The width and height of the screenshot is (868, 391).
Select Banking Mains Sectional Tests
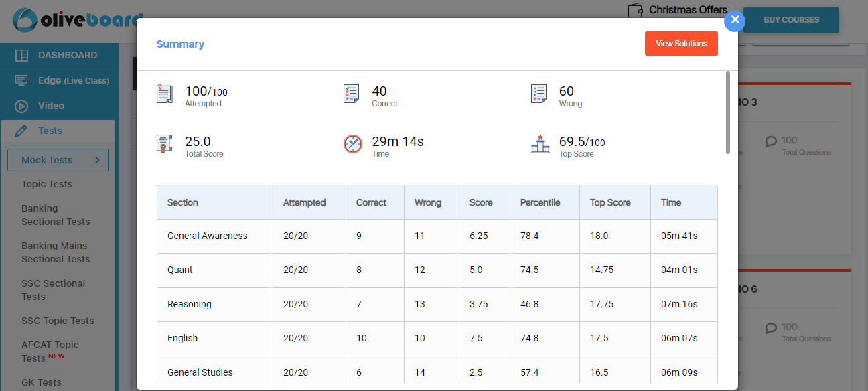(x=56, y=252)
